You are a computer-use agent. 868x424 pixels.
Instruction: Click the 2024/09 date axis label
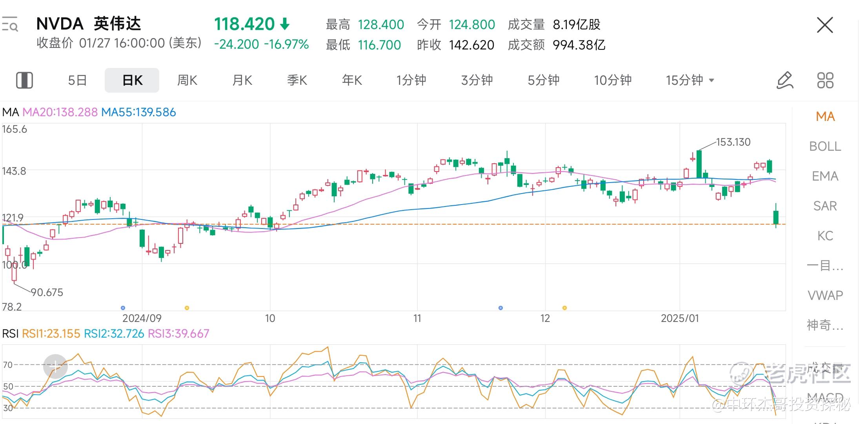tap(142, 318)
